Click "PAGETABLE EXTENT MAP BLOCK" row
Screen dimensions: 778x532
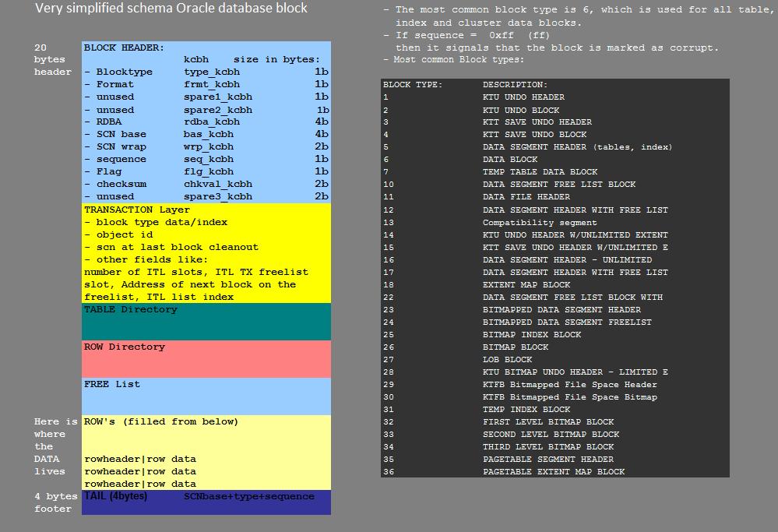[x=553, y=472]
